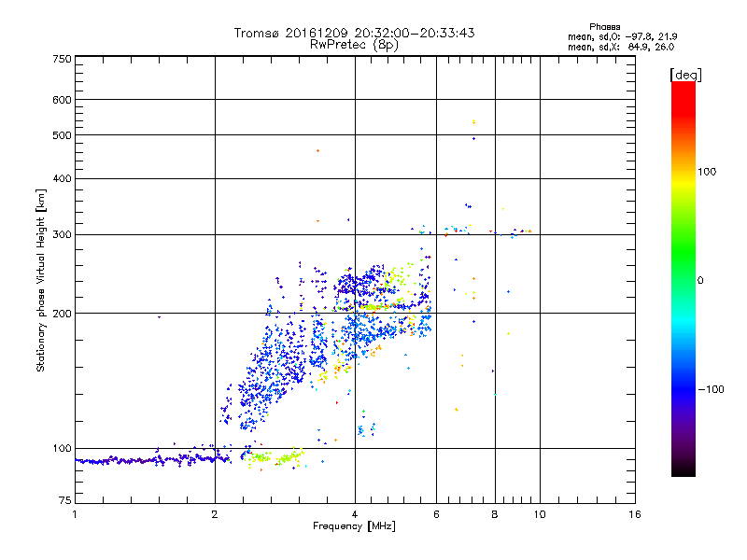747x560 pixels.
Task: Click x-axis tick label "16"
Action: click(x=635, y=514)
